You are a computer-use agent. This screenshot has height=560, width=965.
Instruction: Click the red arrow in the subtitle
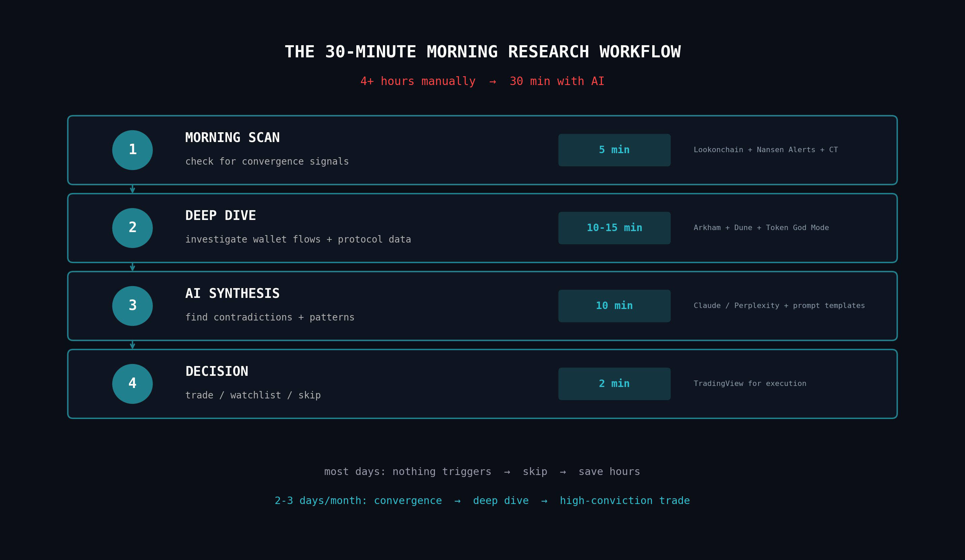click(493, 82)
